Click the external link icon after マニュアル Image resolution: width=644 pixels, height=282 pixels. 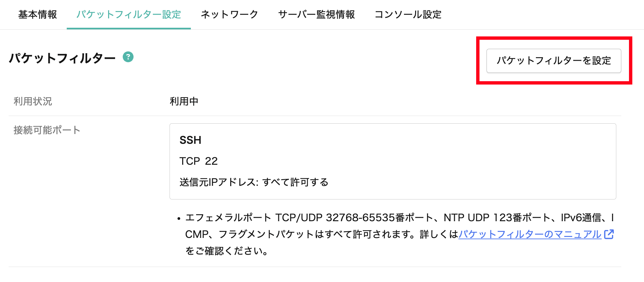pyautogui.click(x=609, y=234)
